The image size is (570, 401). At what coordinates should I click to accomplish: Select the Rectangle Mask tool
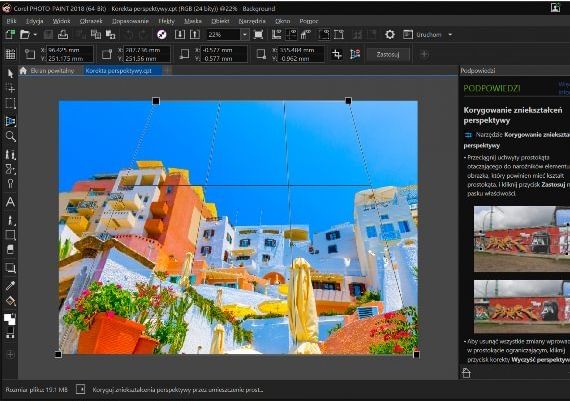coord(10,104)
